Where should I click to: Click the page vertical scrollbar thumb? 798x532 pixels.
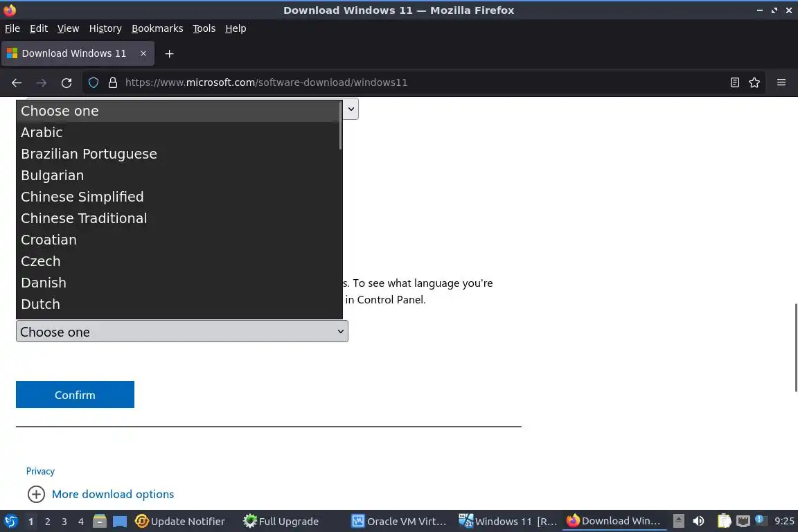point(795,347)
